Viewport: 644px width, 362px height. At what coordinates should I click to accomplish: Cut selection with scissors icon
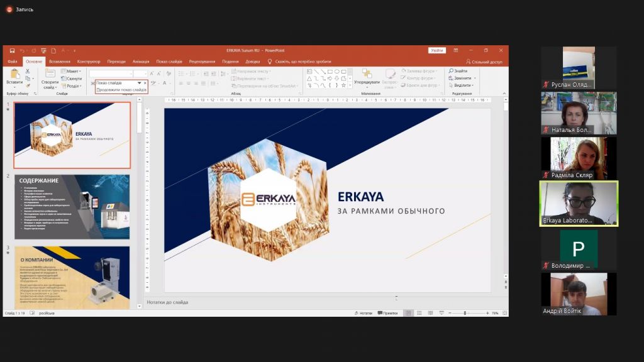[28, 72]
